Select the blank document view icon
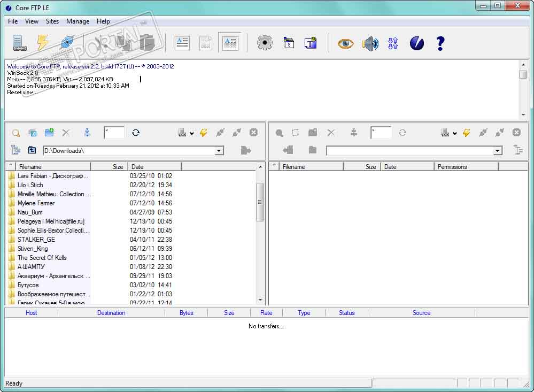 tap(206, 43)
